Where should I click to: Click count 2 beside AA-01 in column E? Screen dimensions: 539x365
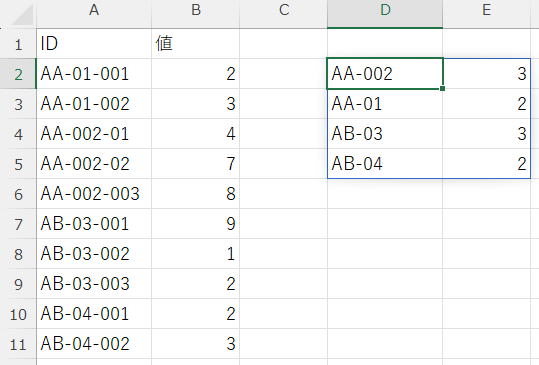[x=486, y=104]
